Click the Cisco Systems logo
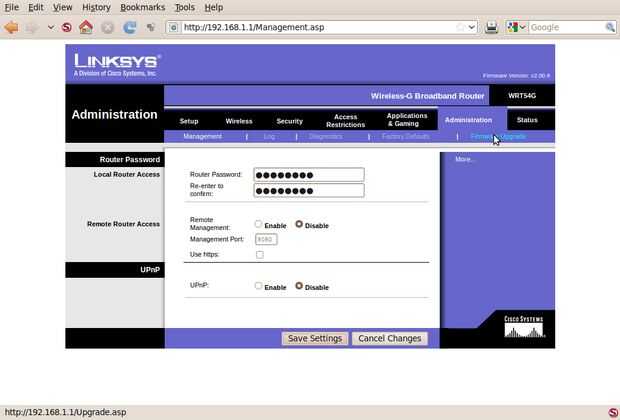Image resolution: width=620 pixels, height=420 pixels. pos(524,326)
